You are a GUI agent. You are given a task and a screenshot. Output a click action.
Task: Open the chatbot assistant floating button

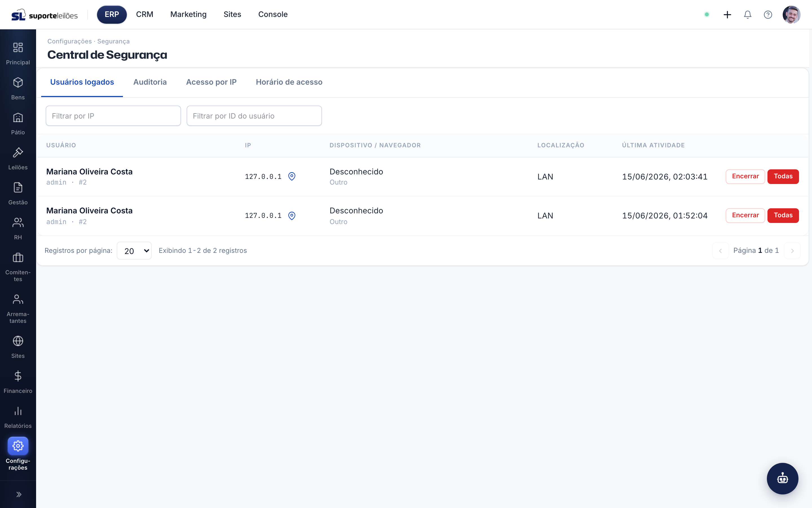pyautogui.click(x=782, y=478)
